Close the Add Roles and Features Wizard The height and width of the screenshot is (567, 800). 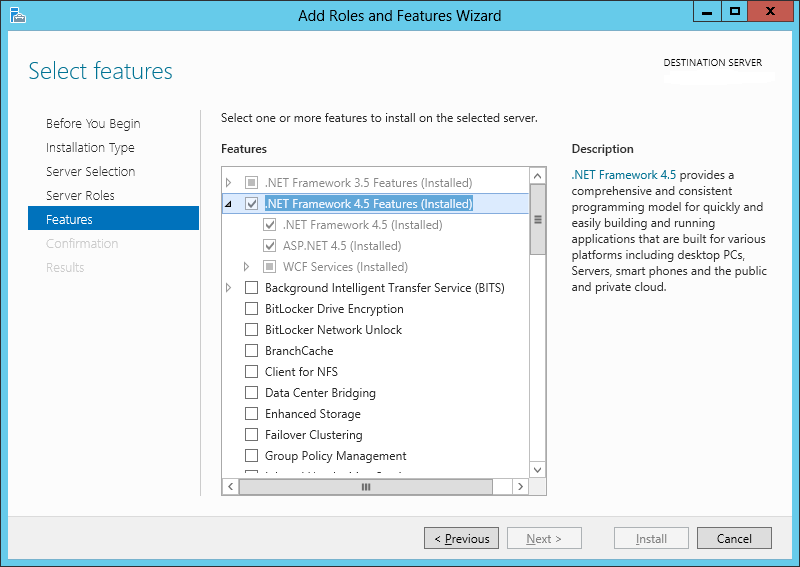(x=771, y=11)
